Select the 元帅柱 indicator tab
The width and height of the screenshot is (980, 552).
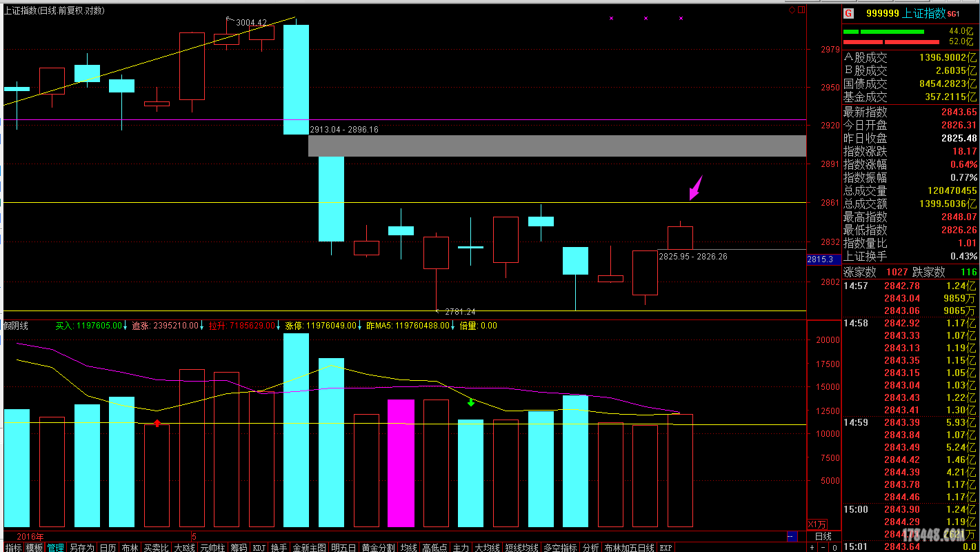tap(212, 547)
